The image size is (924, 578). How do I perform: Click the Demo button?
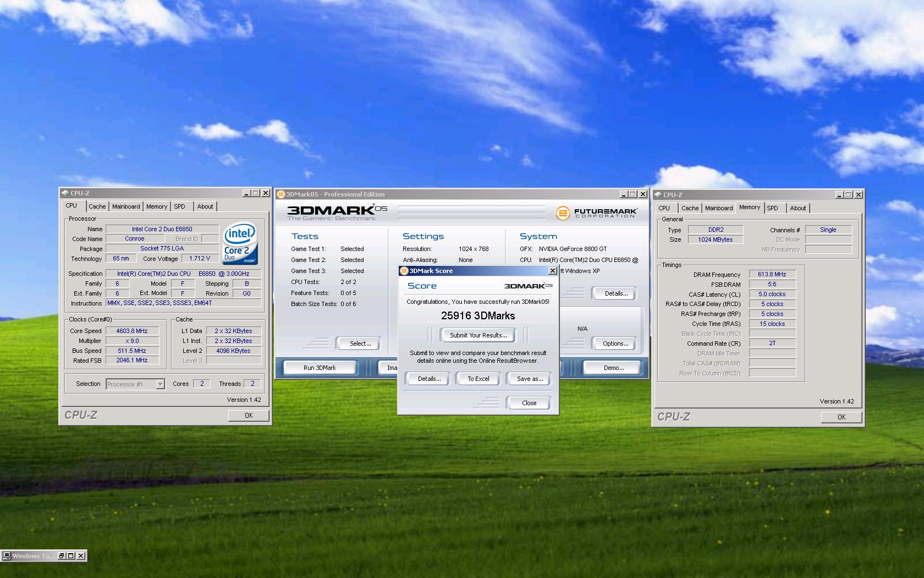point(614,368)
